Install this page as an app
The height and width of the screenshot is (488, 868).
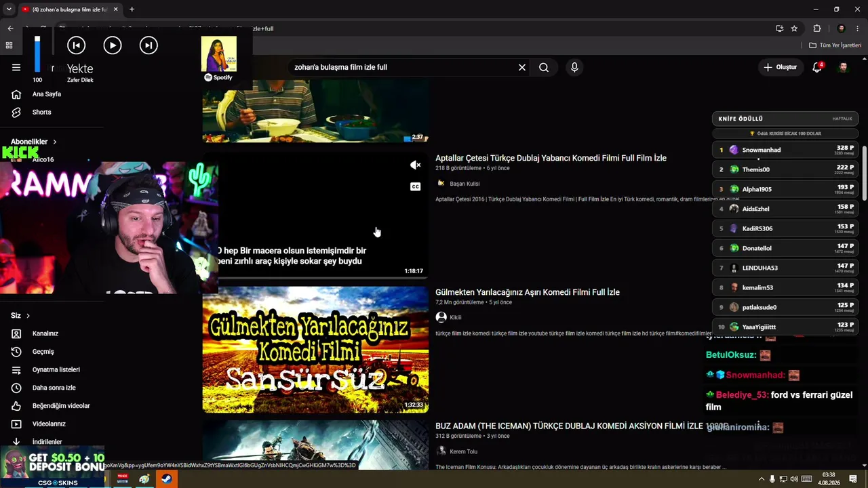point(780,28)
